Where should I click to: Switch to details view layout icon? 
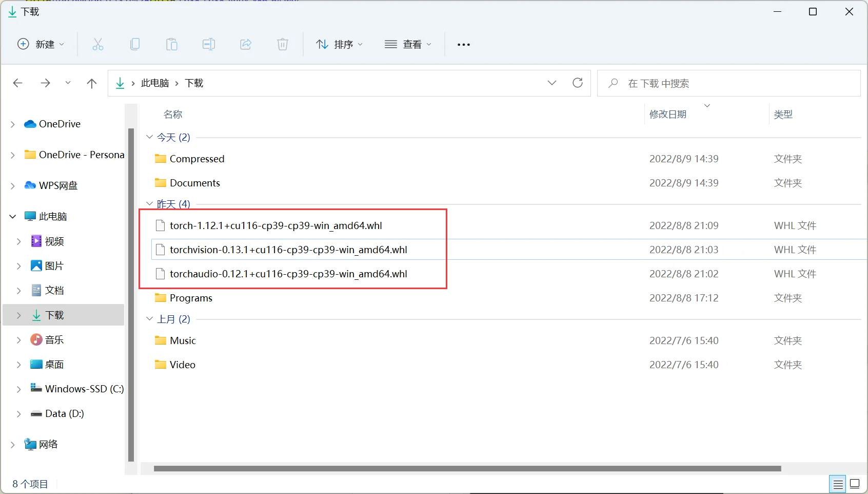838,484
